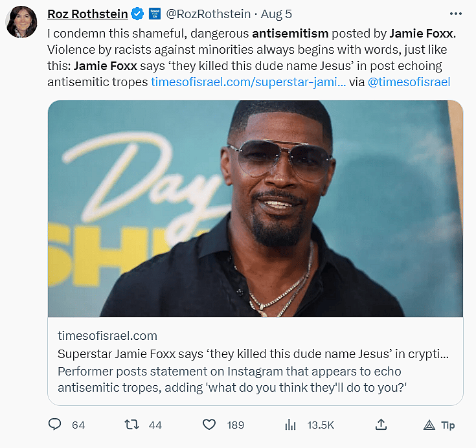Open the three-dot more options menu

pyautogui.click(x=455, y=14)
